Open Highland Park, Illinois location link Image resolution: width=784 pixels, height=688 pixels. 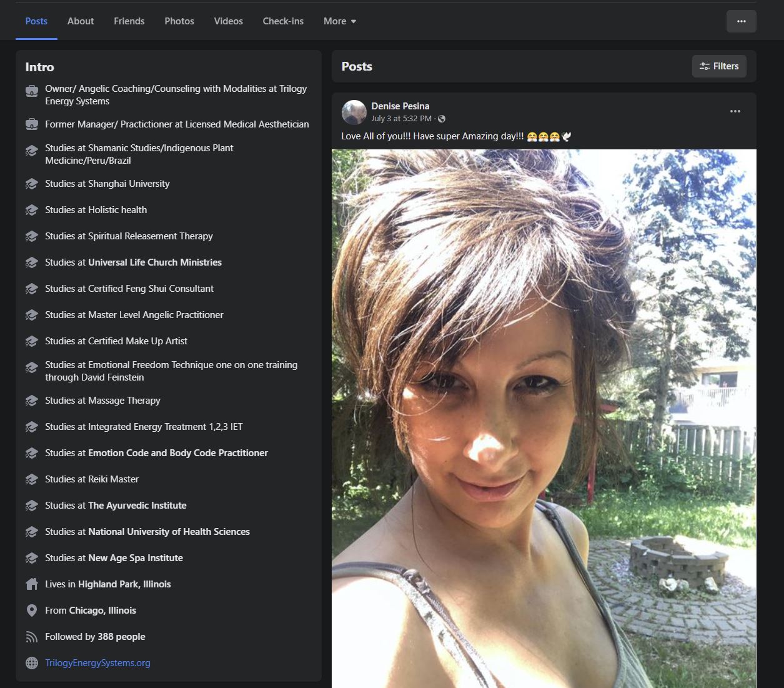[124, 584]
